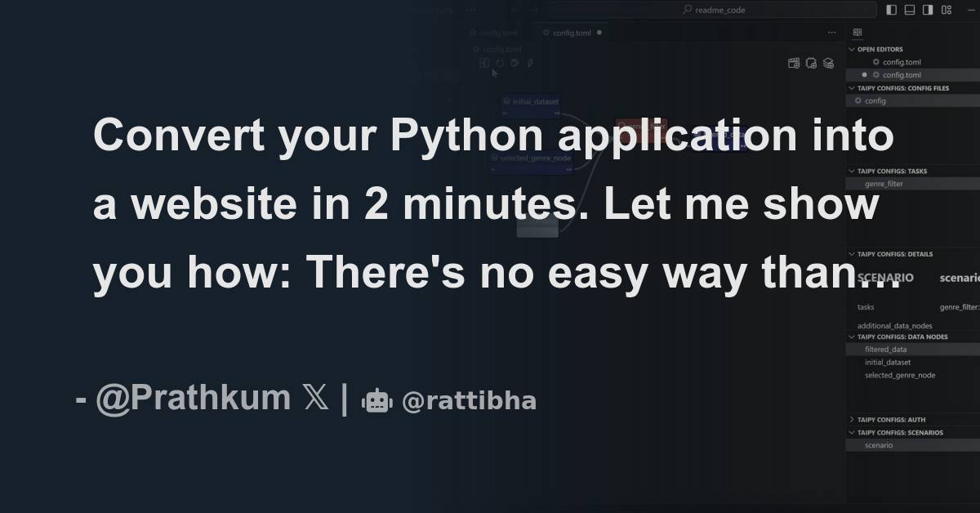
Task: Click the add scenario icon in the editor toolbar
Action: [x=828, y=62]
